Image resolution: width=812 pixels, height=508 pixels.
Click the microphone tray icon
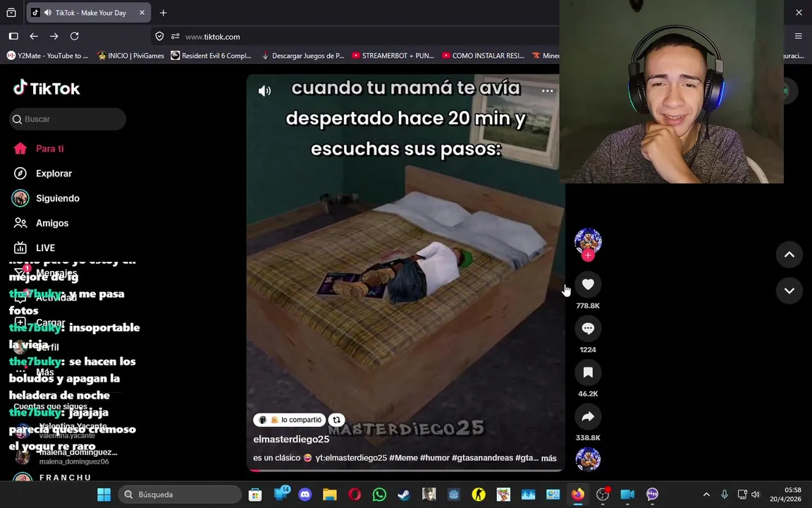pos(725,495)
